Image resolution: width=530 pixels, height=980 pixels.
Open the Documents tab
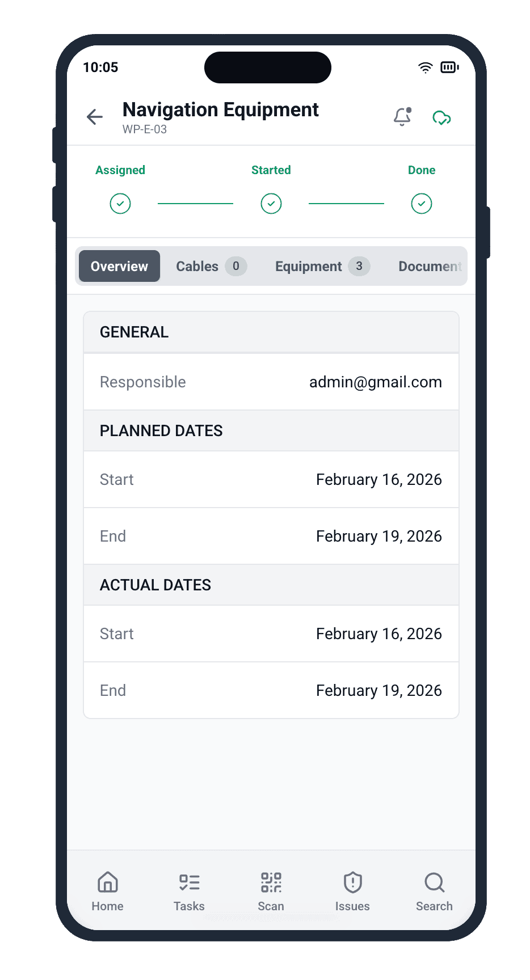tap(430, 266)
